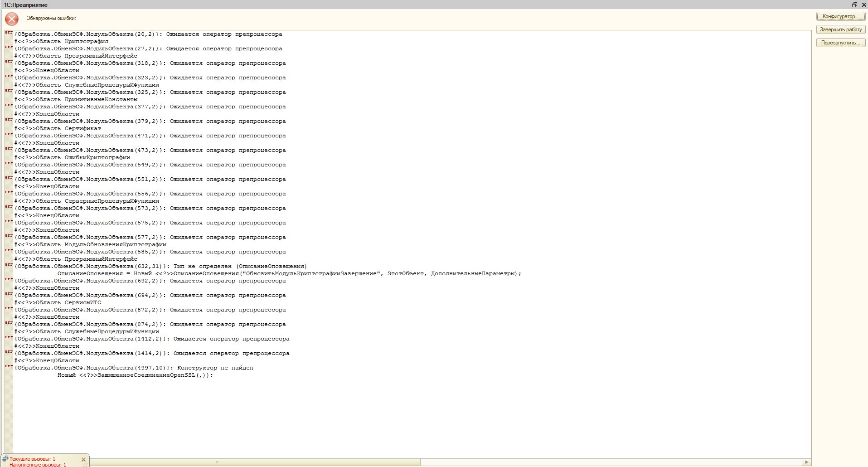Click the horizontal scrollbar right arrow
This screenshot has height=467, width=868.
806,462
